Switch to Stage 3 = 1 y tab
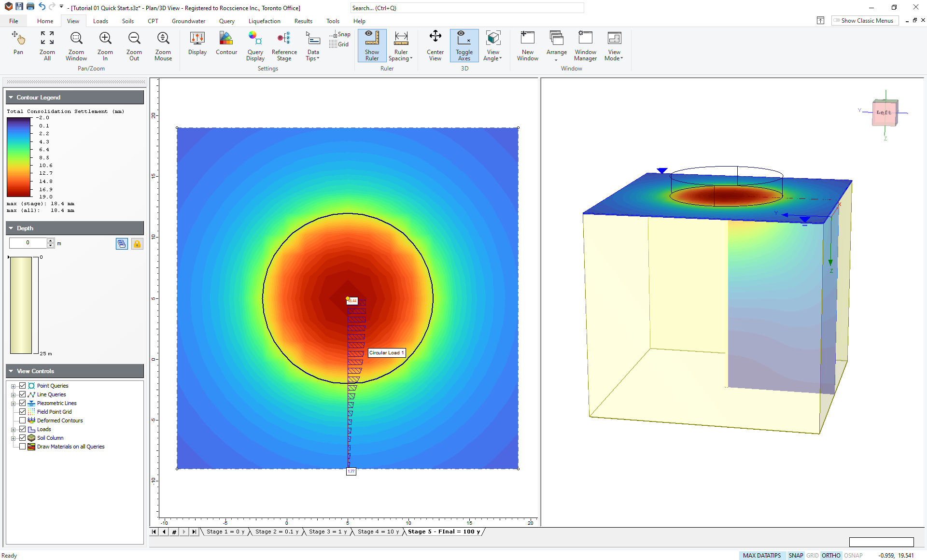Screen dimensions: 927x560 tap(328, 532)
